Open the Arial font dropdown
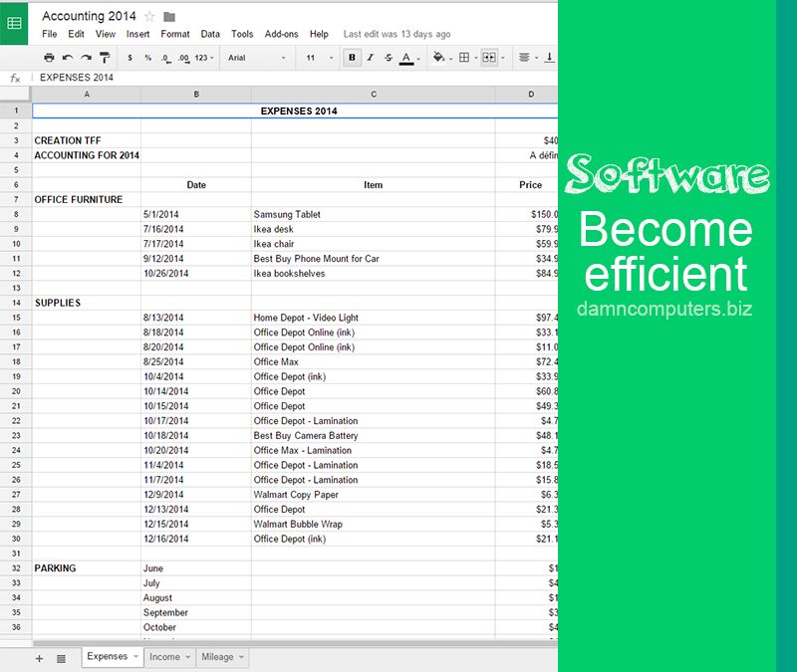Screen dimensions: 797x672 [x=257, y=58]
